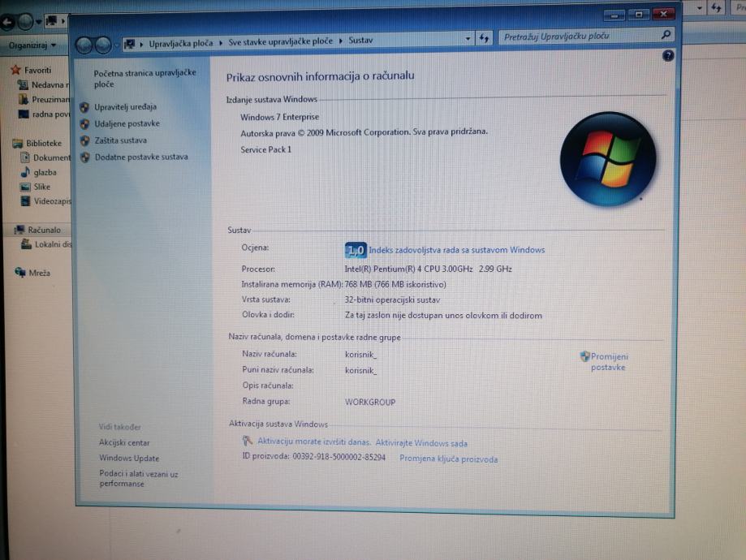Click the 32-bitni operacijski sustav text
This screenshot has width=746, height=560.
[393, 300]
